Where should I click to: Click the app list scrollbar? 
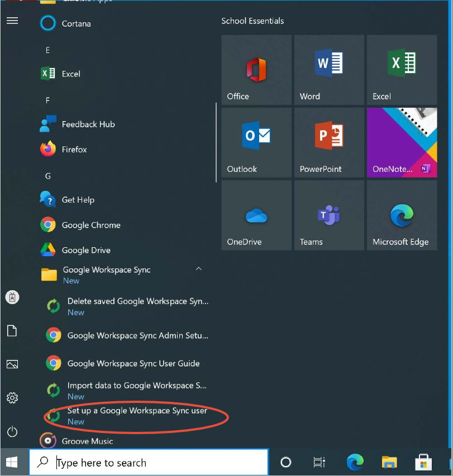(216, 143)
